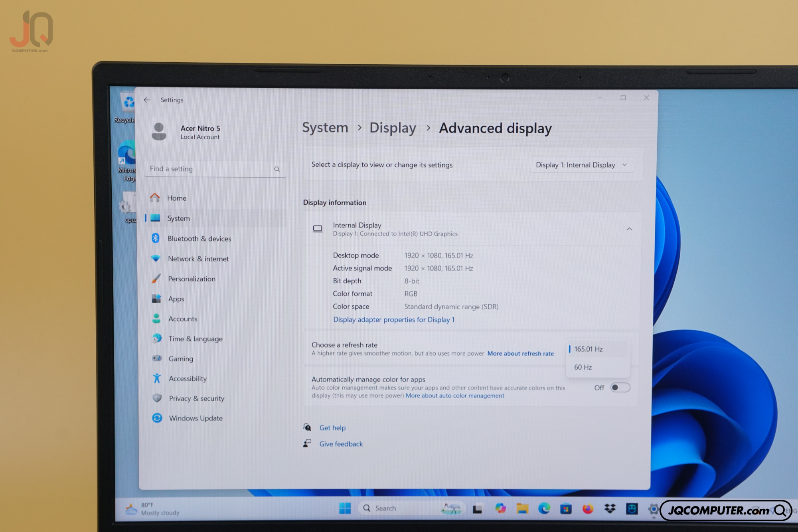Select Microsoft Edge shortcut on desktop

point(127,161)
